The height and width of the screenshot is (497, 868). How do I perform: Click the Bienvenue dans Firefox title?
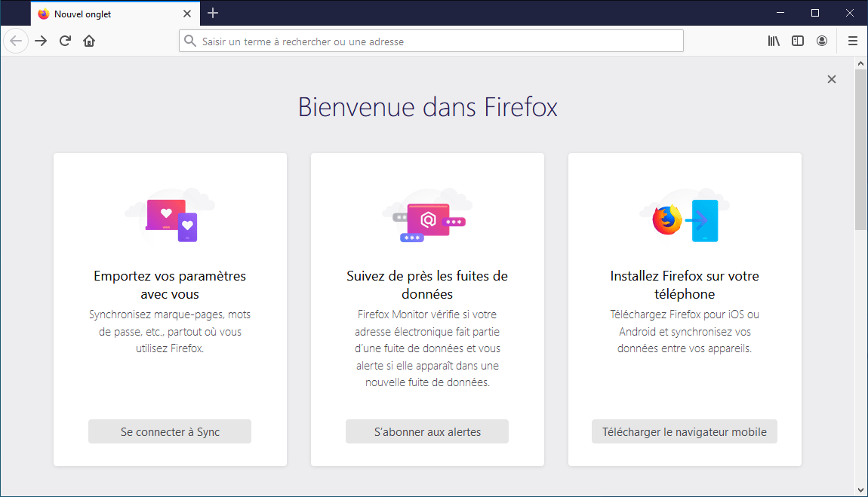point(427,107)
